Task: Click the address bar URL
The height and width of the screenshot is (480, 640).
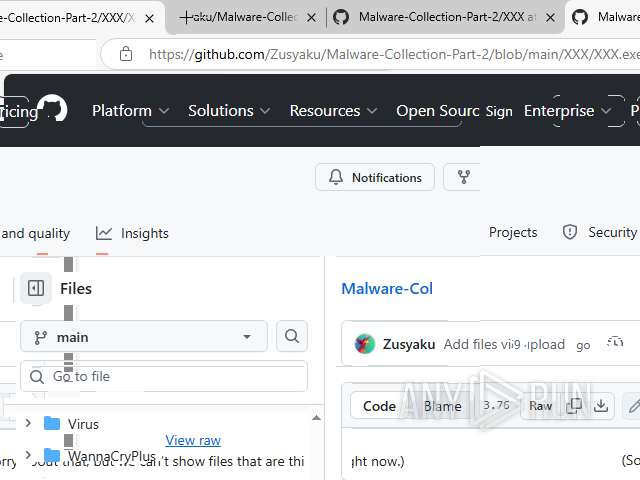Action: click(x=394, y=54)
